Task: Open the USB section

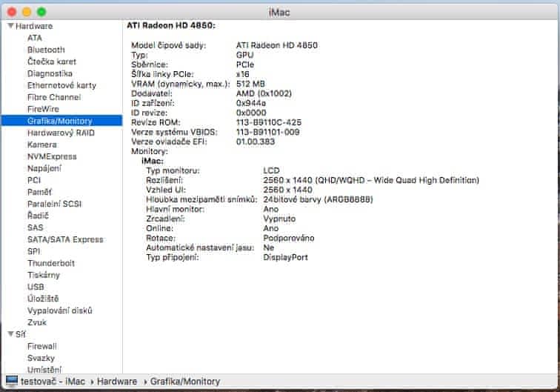Action: point(36,287)
